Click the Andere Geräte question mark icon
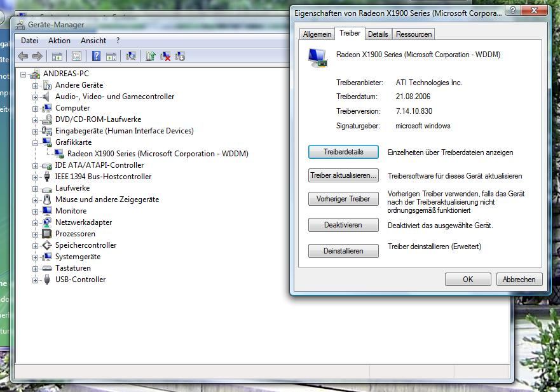Image resolution: width=560 pixels, height=392 pixels. (x=47, y=85)
